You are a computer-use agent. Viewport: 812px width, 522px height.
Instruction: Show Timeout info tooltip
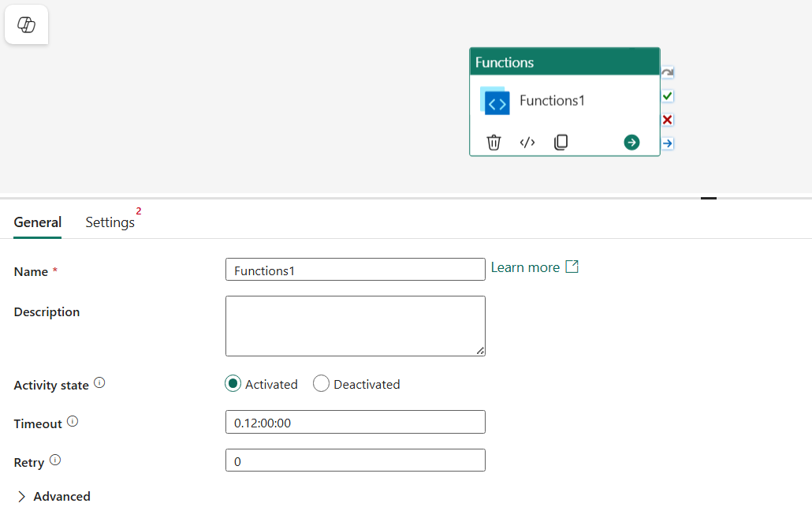73,421
